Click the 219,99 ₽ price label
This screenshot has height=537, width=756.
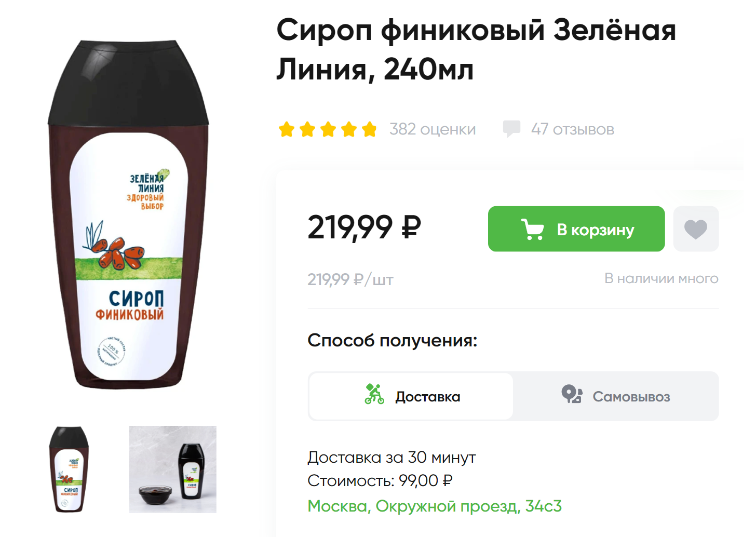(364, 227)
